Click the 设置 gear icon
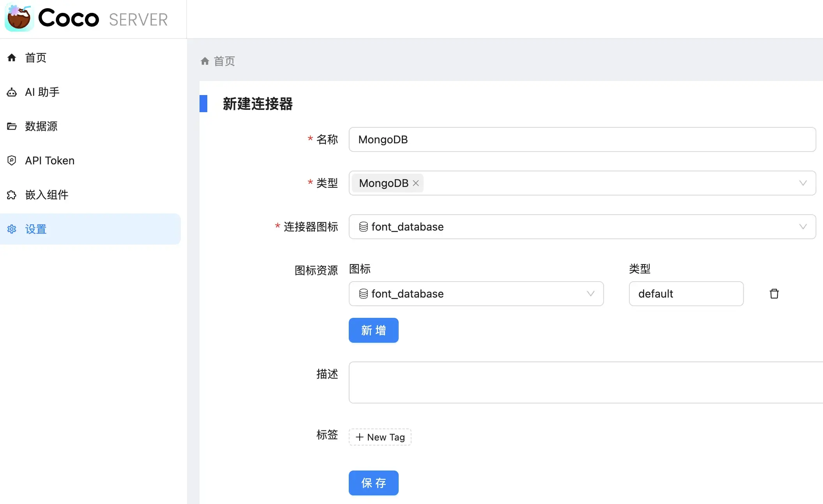 tap(12, 229)
